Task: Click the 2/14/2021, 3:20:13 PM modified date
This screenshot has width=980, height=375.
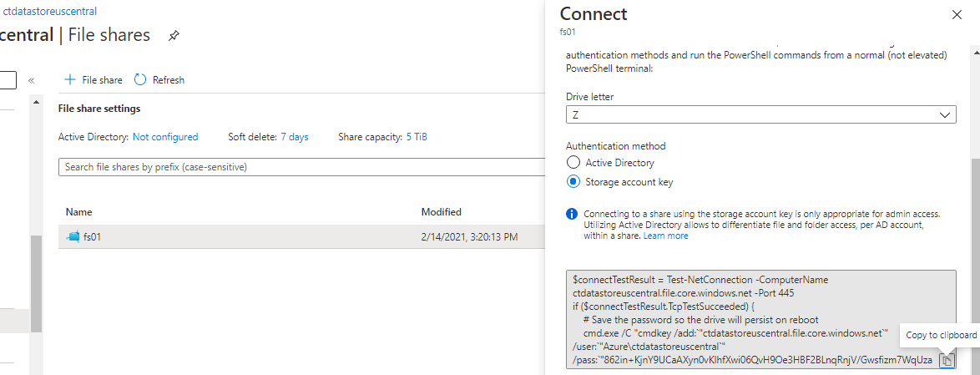Action: [x=469, y=237]
